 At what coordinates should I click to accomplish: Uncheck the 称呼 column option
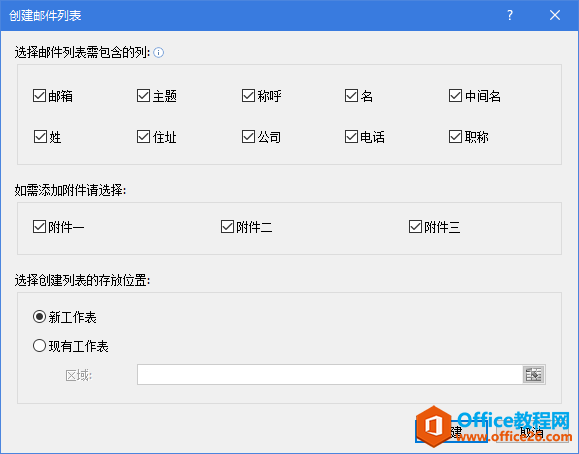coord(248,95)
